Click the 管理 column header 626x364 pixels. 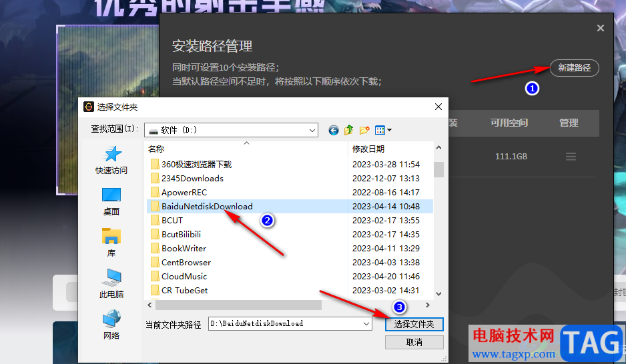coord(569,123)
